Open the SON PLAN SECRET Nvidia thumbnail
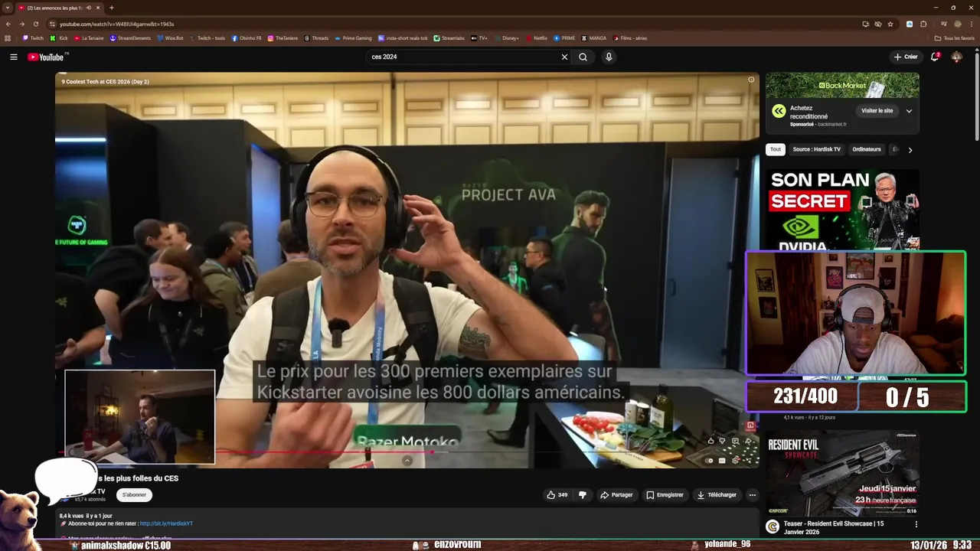This screenshot has height=551, width=980. pos(842,209)
